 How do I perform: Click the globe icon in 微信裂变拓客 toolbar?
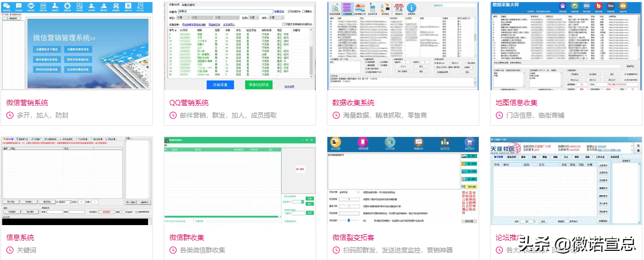click(x=390, y=142)
